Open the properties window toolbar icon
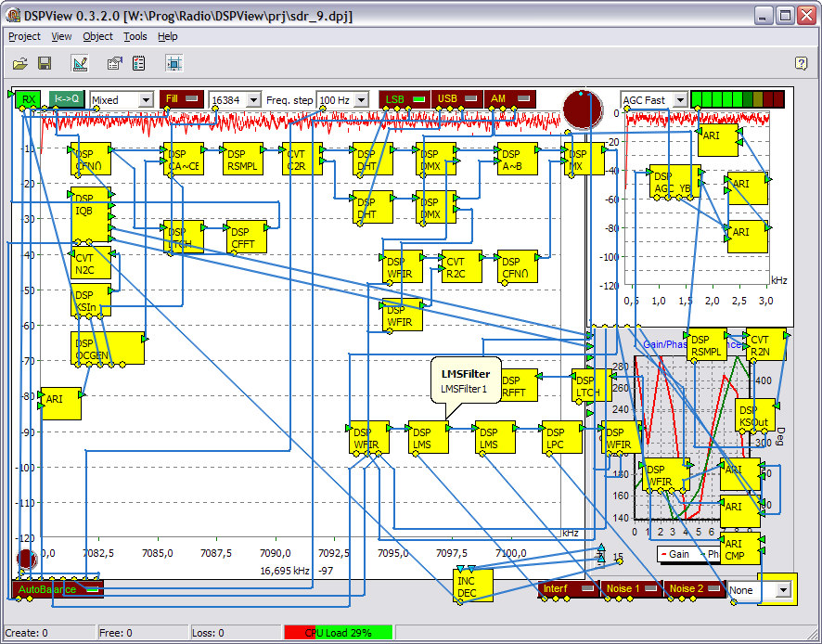Viewport: 822px width, 644px height. [x=114, y=63]
